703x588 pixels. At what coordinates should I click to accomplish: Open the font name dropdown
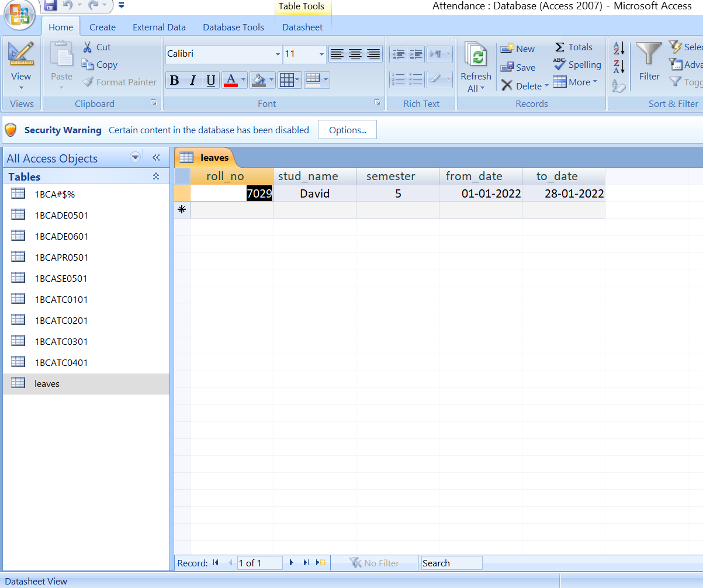[278, 54]
